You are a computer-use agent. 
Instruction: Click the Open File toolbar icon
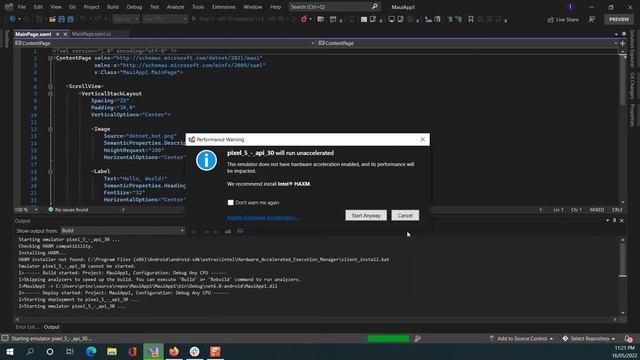53,19
